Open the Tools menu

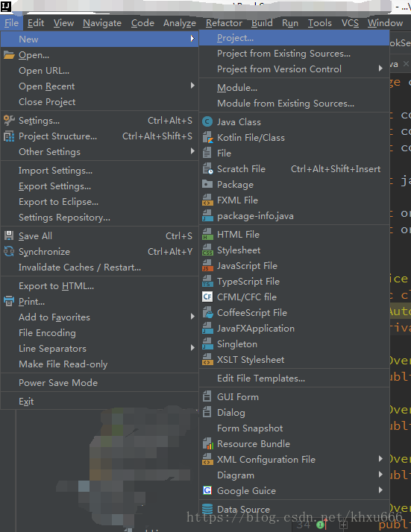click(x=320, y=23)
